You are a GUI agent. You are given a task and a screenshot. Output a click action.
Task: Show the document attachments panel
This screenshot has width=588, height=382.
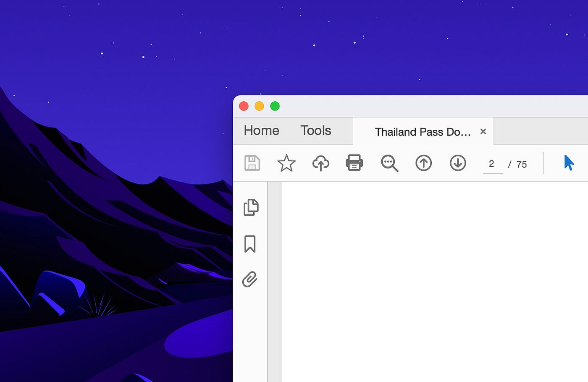(251, 279)
